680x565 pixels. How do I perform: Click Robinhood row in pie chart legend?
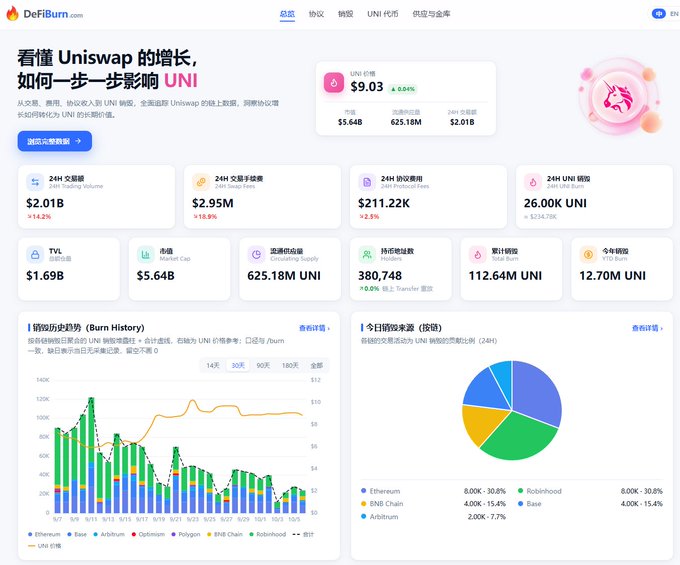coord(590,491)
